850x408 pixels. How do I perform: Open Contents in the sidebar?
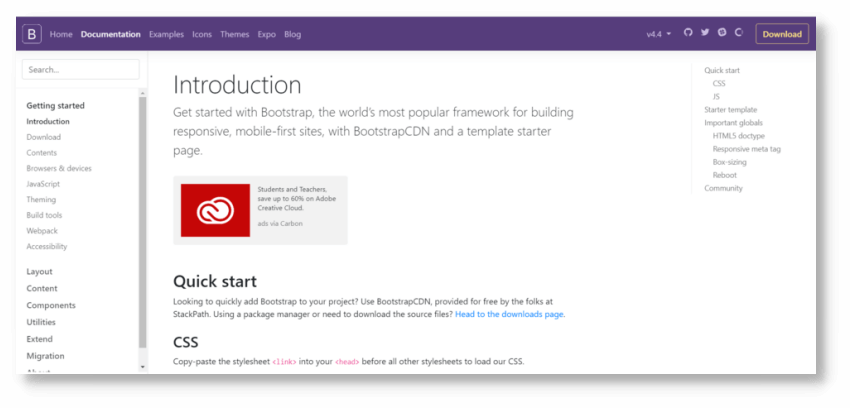pos(41,153)
